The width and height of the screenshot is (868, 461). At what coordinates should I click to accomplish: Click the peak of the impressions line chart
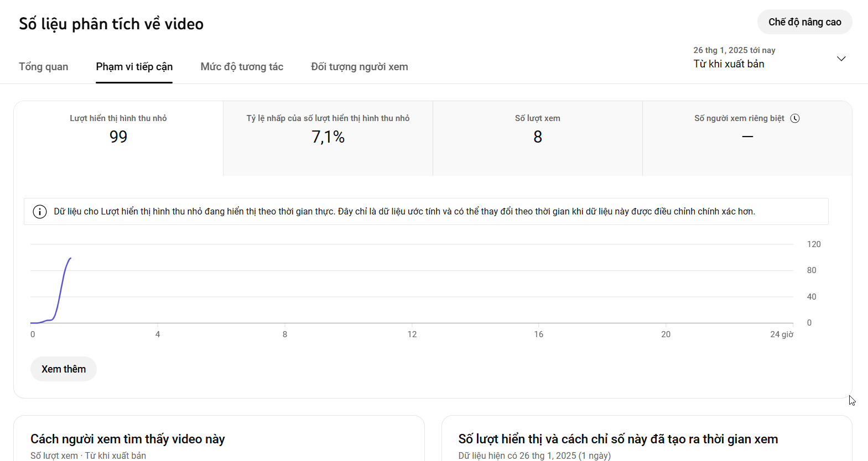(70, 258)
